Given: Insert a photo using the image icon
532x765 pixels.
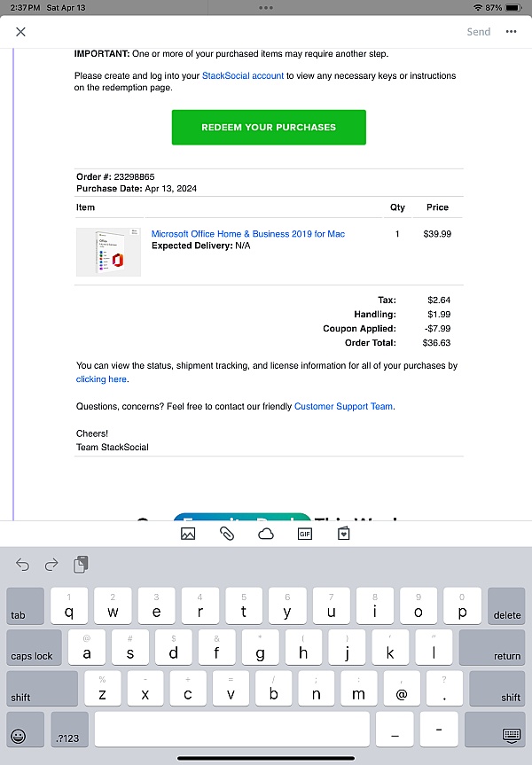Looking at the screenshot, I should coord(188,534).
